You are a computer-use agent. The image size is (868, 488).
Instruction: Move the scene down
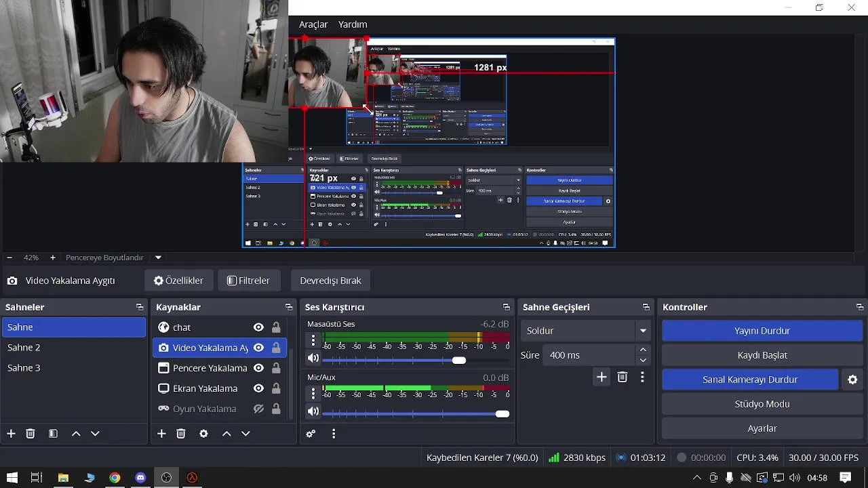[x=95, y=434]
